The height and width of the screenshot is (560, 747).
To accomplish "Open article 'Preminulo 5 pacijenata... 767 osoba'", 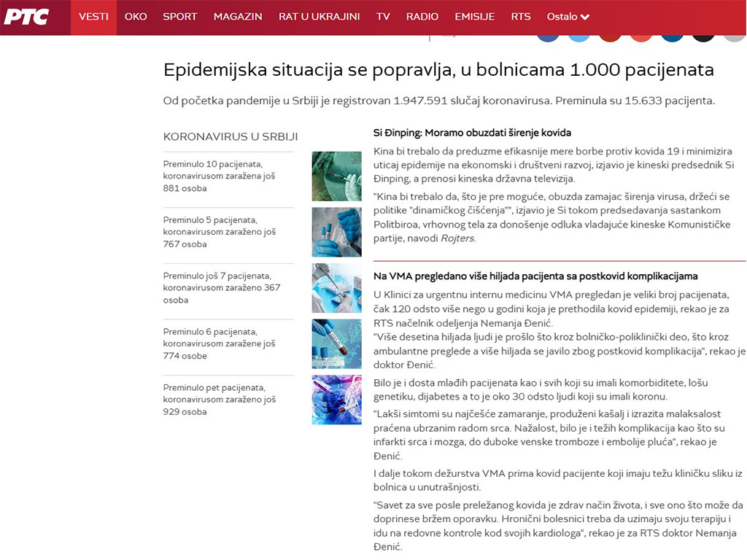I will point(219,232).
